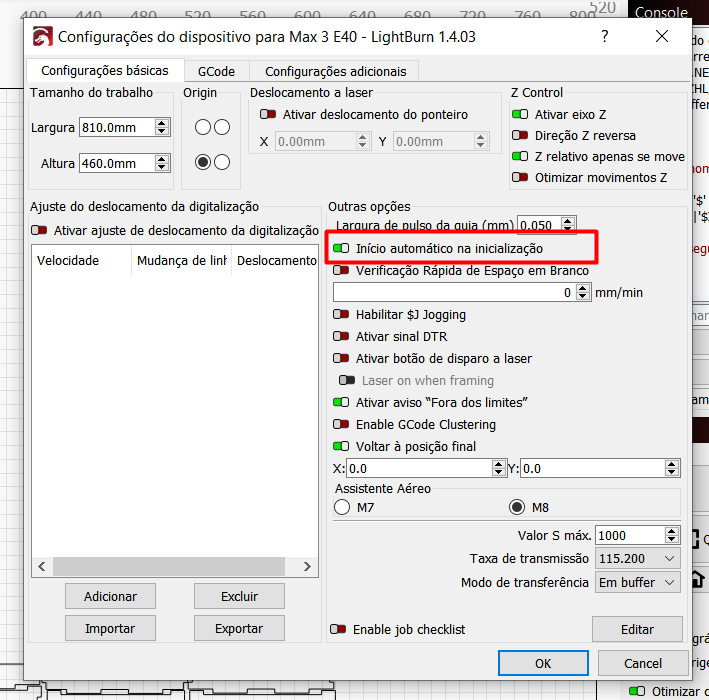Click the Largura input field

[x=102, y=127]
